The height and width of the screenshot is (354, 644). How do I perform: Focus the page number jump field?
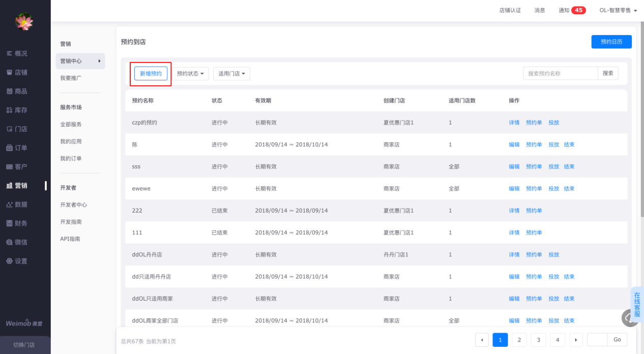point(597,340)
